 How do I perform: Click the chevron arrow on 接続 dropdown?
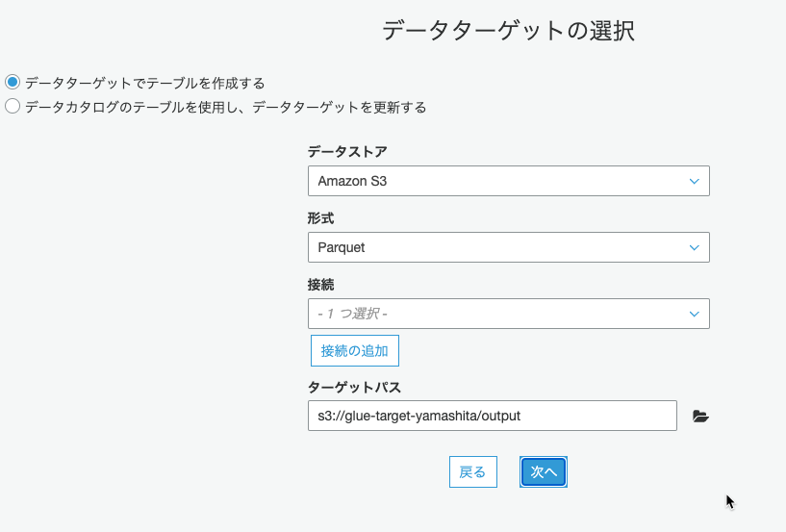point(695,314)
